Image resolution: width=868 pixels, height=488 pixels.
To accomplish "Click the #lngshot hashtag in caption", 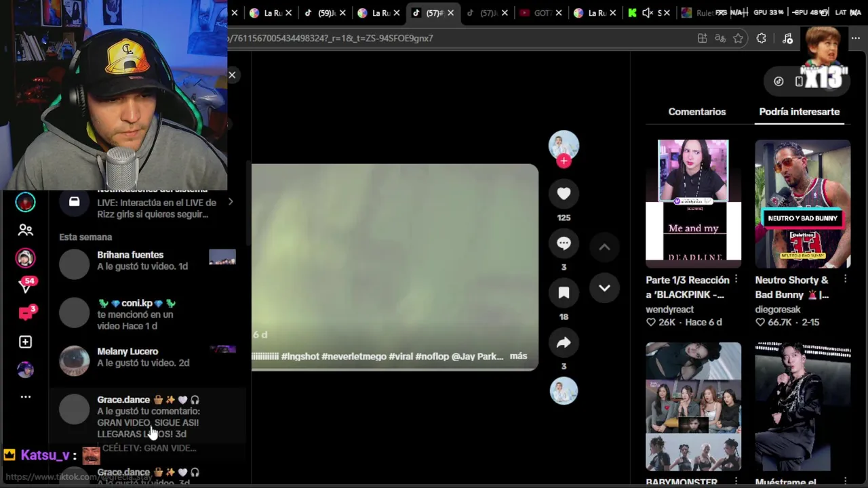I will tap(300, 356).
